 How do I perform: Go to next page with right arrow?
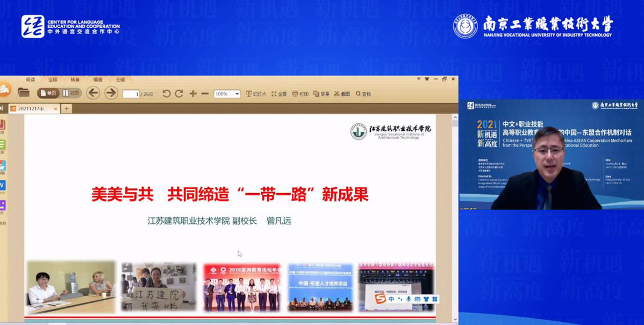point(111,93)
